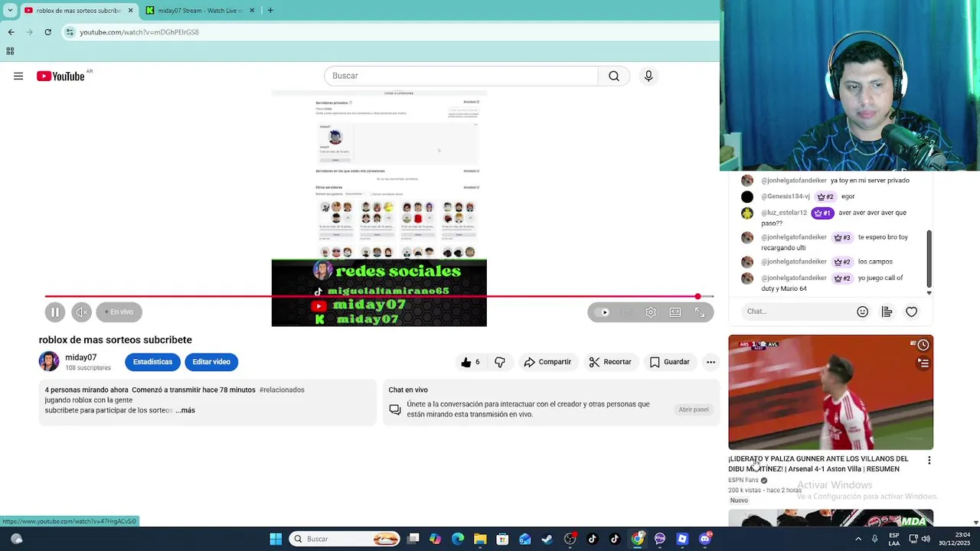
Task: Open the chat emoji picker
Action: (862, 311)
